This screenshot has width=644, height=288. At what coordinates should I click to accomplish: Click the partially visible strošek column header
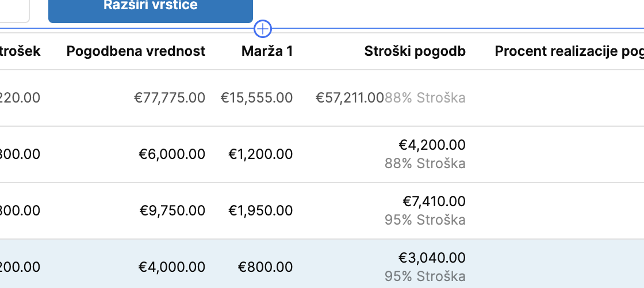point(20,51)
